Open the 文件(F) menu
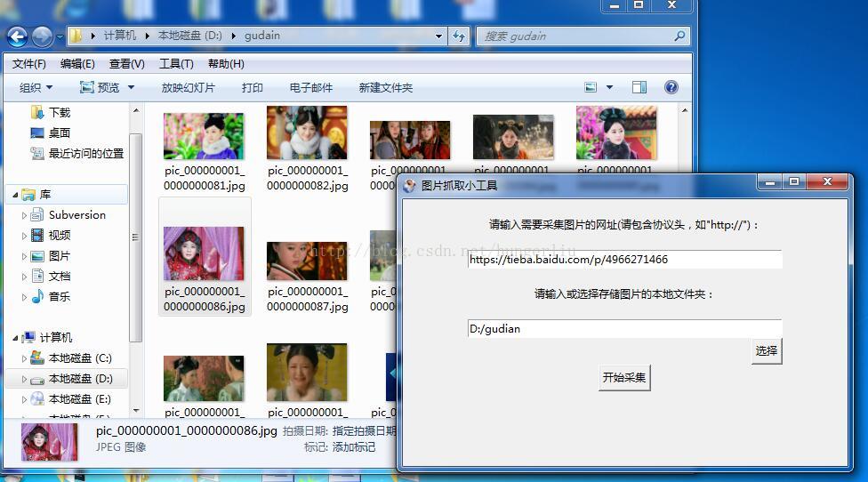The height and width of the screenshot is (482, 868). tap(28, 64)
